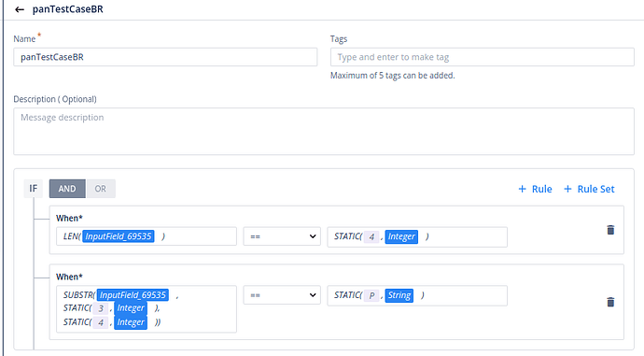Click the panTestCaseBR page title
This screenshot has width=644, height=356.
coord(68,9)
